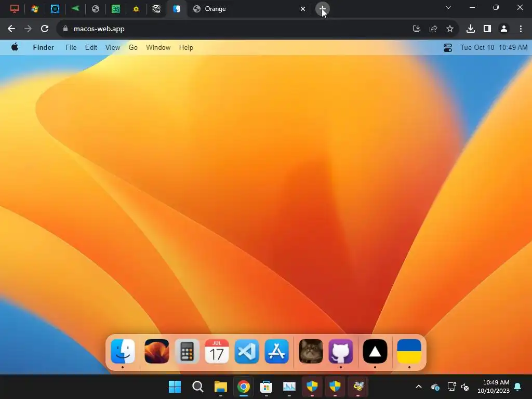Click the bee icon in taskbar

tap(358, 387)
